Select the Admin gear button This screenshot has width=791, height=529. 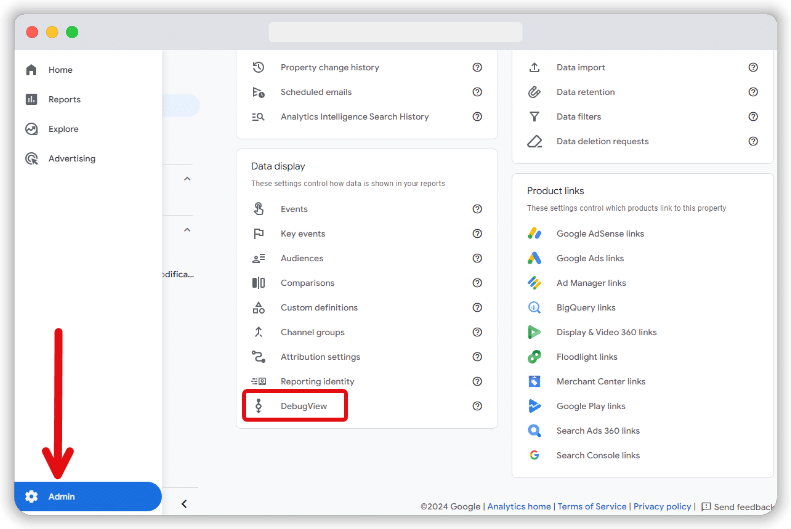(88, 497)
